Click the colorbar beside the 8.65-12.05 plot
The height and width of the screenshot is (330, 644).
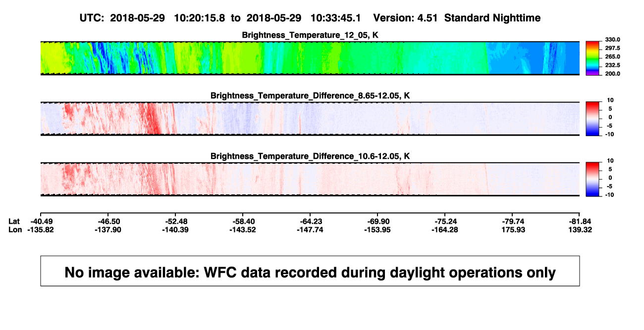click(x=593, y=119)
